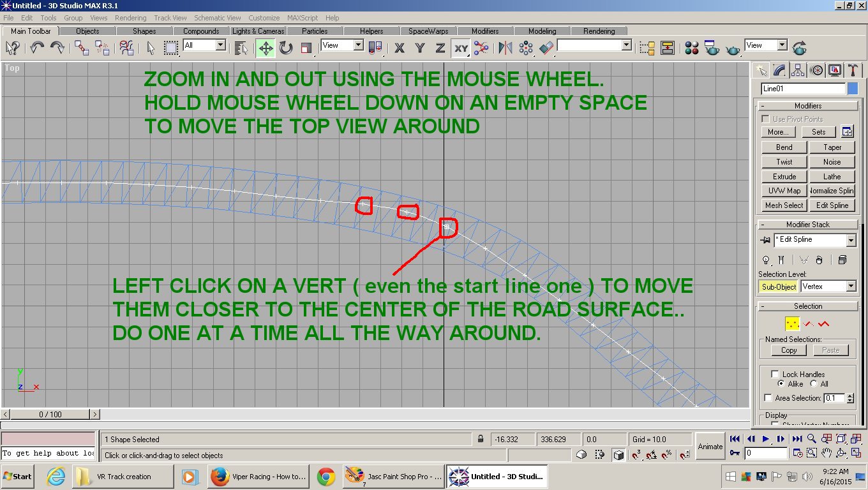Toggle the Sub-Object button off

(779, 287)
